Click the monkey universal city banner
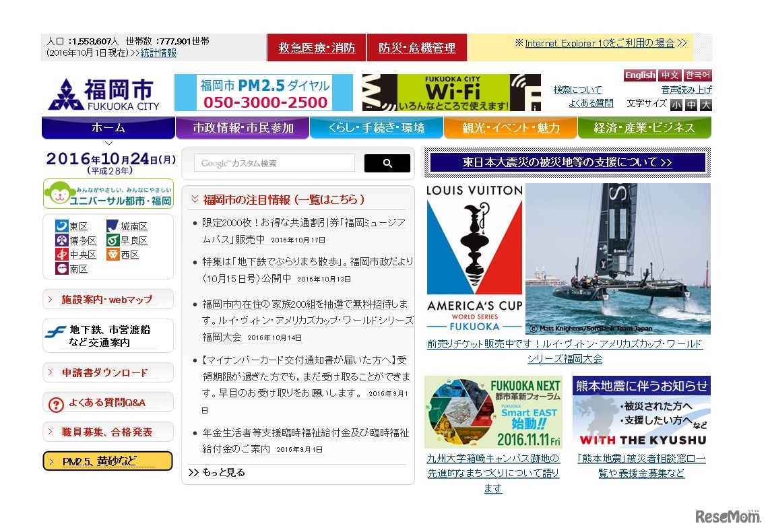Image resolution: width=770 pixels, height=532 pixels. coord(108,195)
